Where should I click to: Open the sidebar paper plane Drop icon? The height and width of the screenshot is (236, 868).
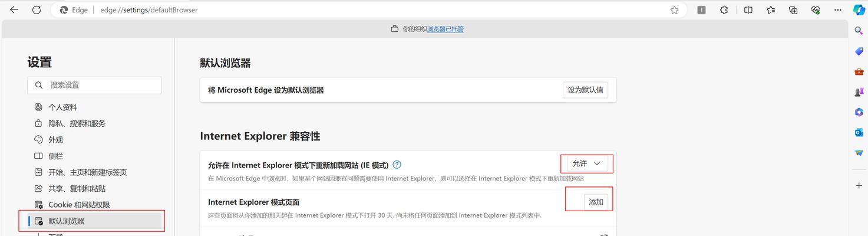click(x=859, y=153)
